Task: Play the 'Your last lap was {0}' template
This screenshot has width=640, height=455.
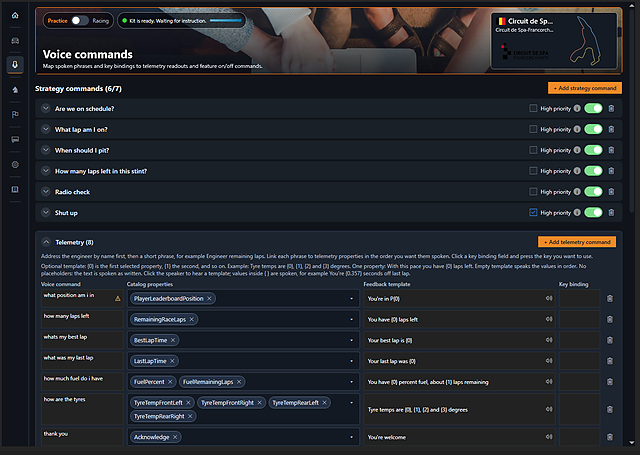Action: [549, 361]
